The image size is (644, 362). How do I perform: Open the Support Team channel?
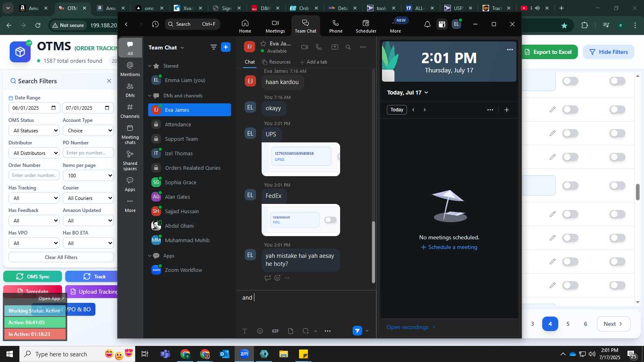click(x=190, y=139)
